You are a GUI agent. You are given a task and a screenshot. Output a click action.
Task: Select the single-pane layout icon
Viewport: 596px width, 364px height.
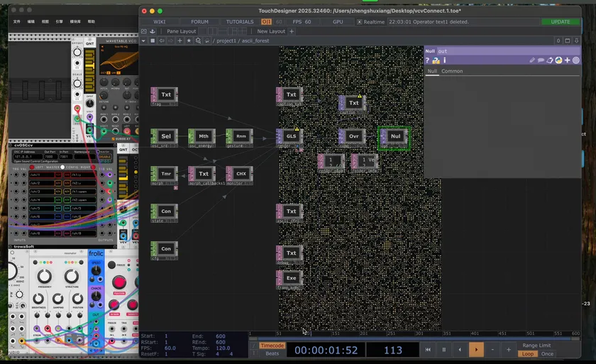(203, 31)
